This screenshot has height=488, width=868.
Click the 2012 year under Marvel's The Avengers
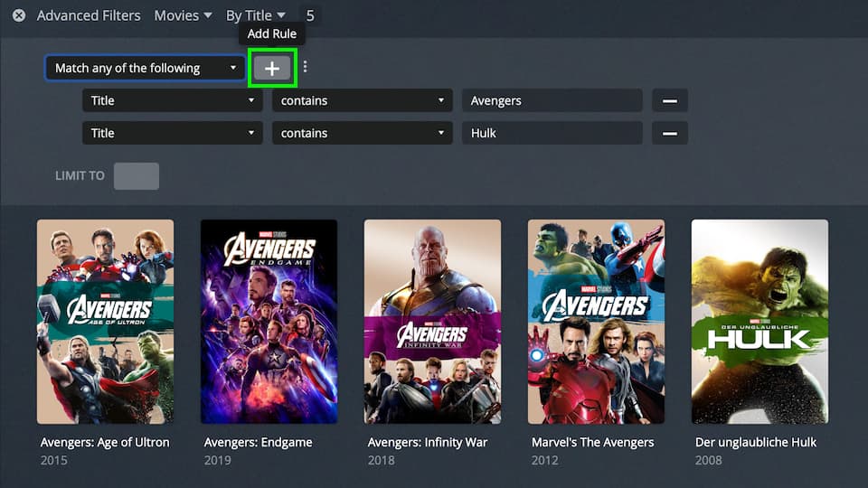pyautogui.click(x=544, y=460)
